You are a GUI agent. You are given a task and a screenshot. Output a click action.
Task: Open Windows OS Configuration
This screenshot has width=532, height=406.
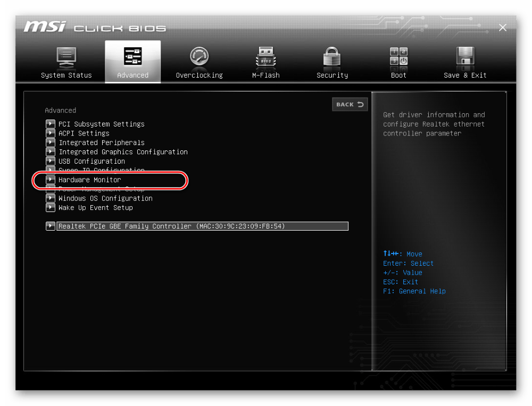point(105,198)
